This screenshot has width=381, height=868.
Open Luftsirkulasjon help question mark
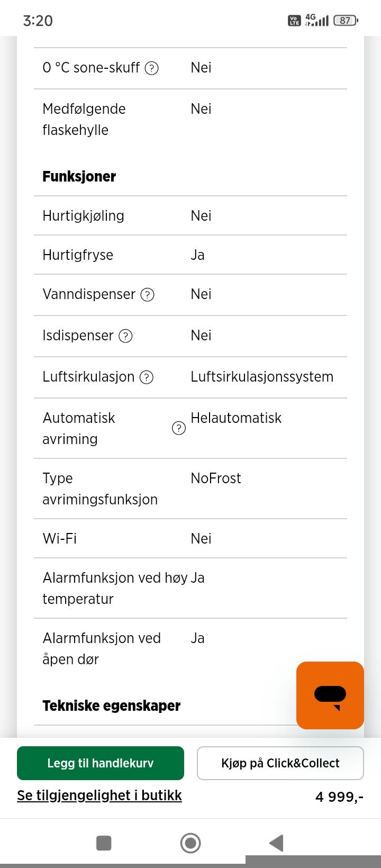click(x=147, y=377)
